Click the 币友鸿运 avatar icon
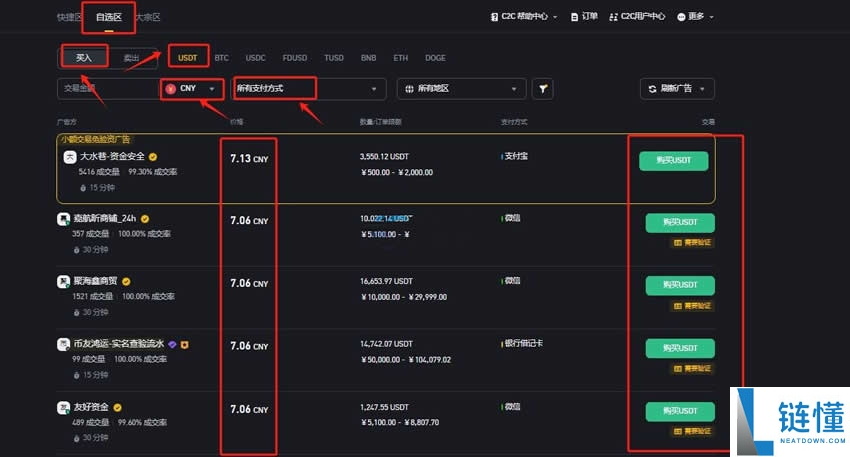This screenshot has width=850, height=457. point(64,344)
